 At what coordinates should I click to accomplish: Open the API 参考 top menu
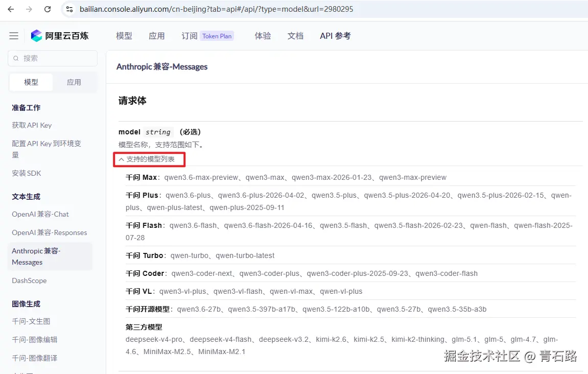coord(335,36)
